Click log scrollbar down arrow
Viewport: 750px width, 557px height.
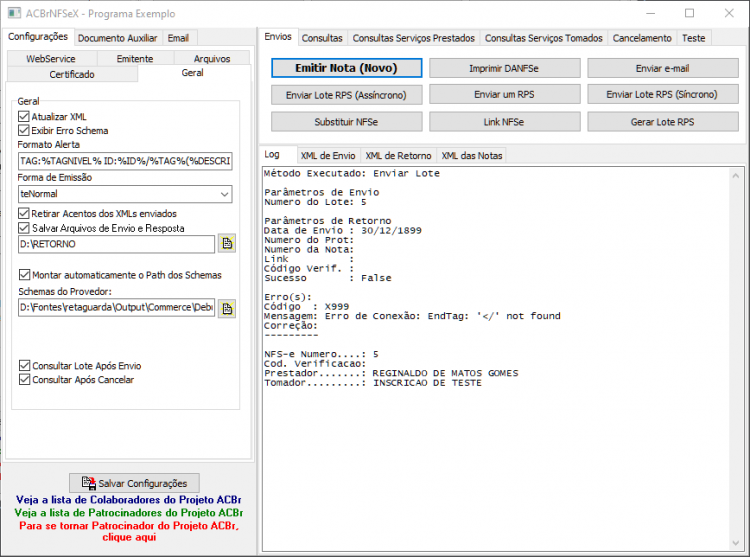736,543
